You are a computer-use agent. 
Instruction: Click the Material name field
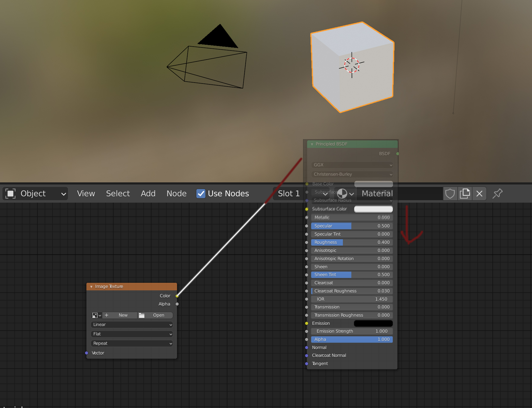tap(399, 194)
